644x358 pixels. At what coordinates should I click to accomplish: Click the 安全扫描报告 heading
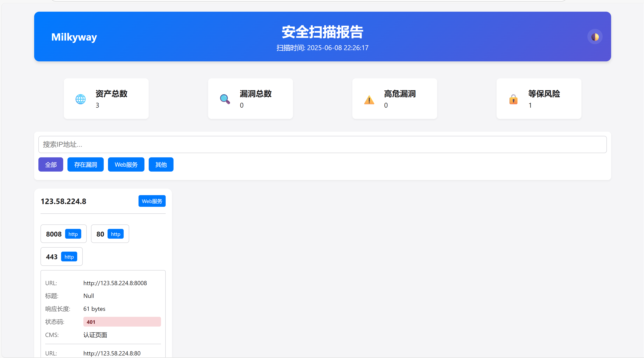(322, 32)
